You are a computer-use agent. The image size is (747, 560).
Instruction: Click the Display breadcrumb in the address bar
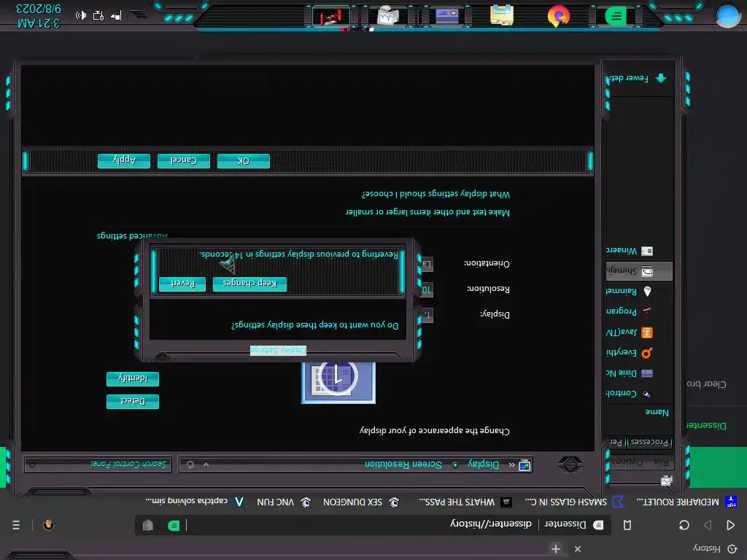pos(483,464)
